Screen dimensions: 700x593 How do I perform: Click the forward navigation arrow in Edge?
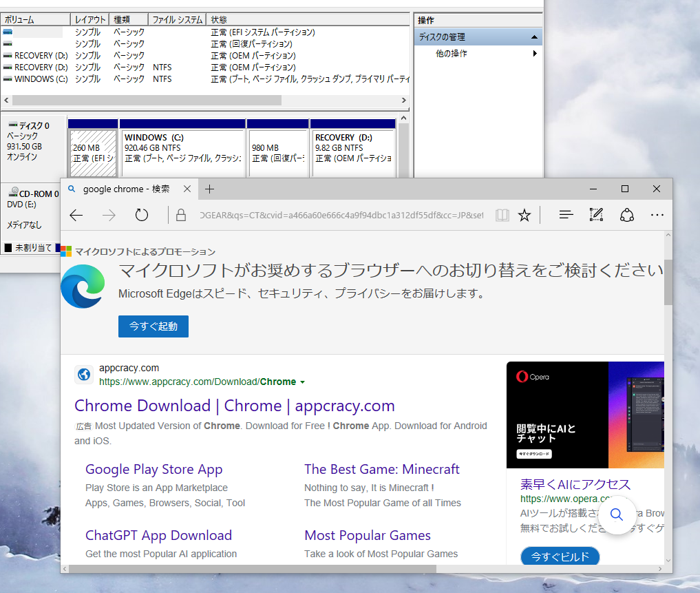[109, 216]
